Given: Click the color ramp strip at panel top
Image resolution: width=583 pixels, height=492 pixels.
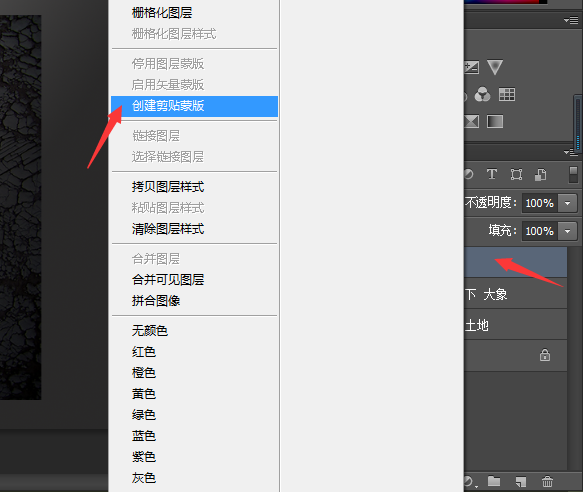Looking at the screenshot, I should (506, 2).
